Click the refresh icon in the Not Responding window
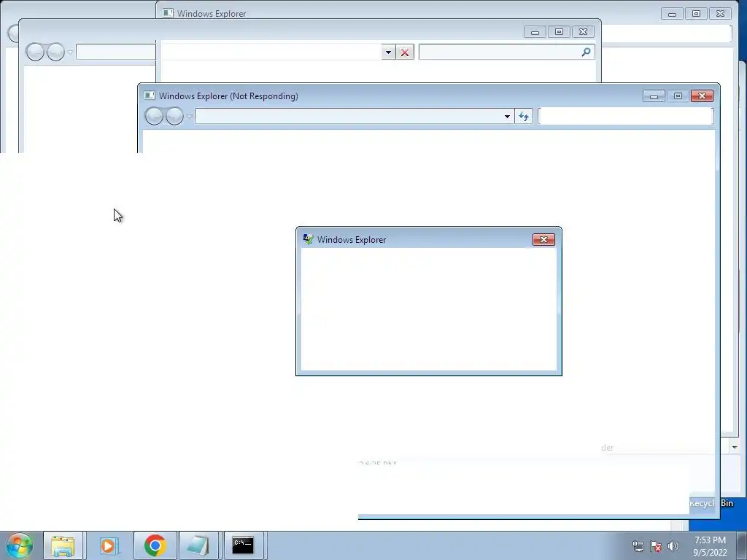Image resolution: width=747 pixels, height=560 pixels. pyautogui.click(x=524, y=116)
